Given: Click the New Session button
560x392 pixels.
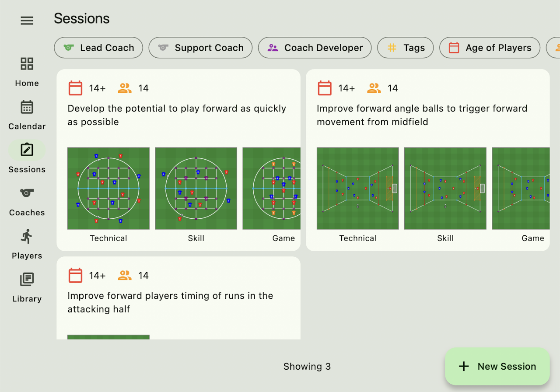Looking at the screenshot, I should 497,367.
